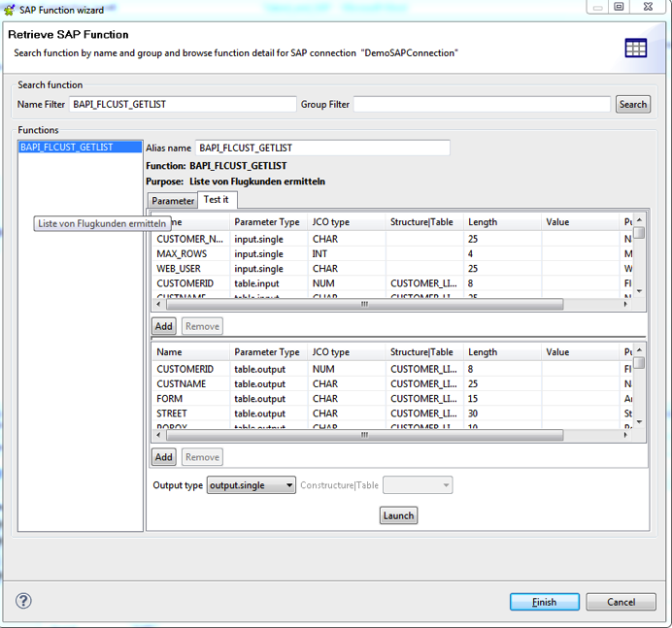Click the SAP Function wizard title icon
This screenshot has width=672, height=628.
[10, 10]
